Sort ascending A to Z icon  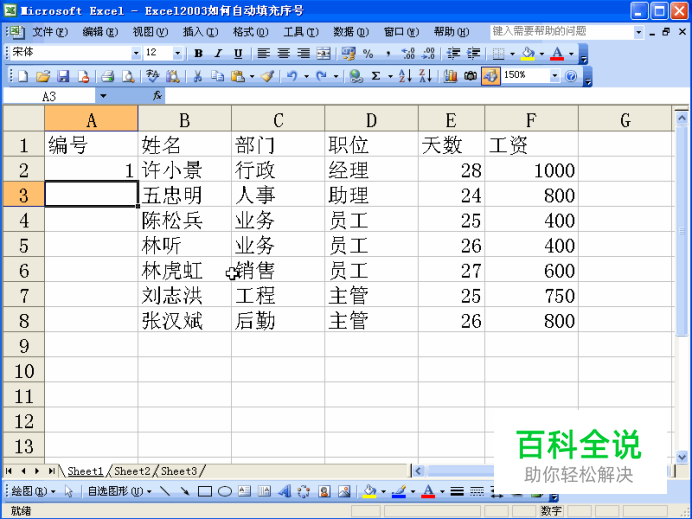(405, 76)
